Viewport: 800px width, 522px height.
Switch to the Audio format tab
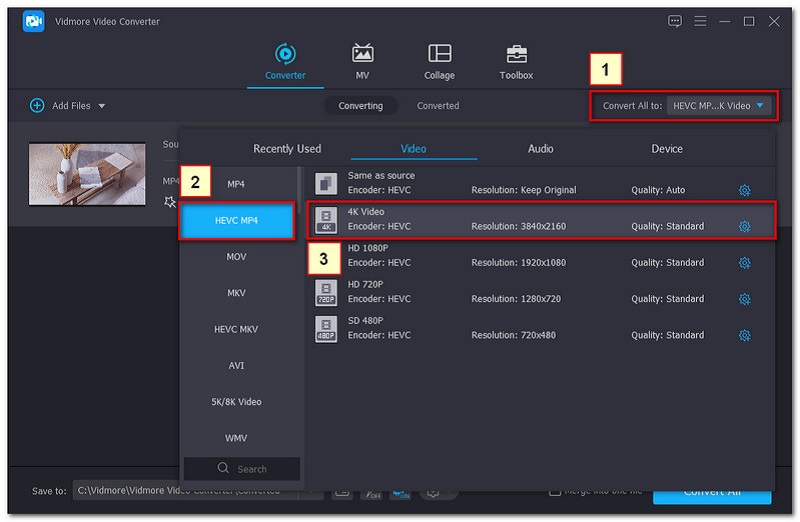540,149
